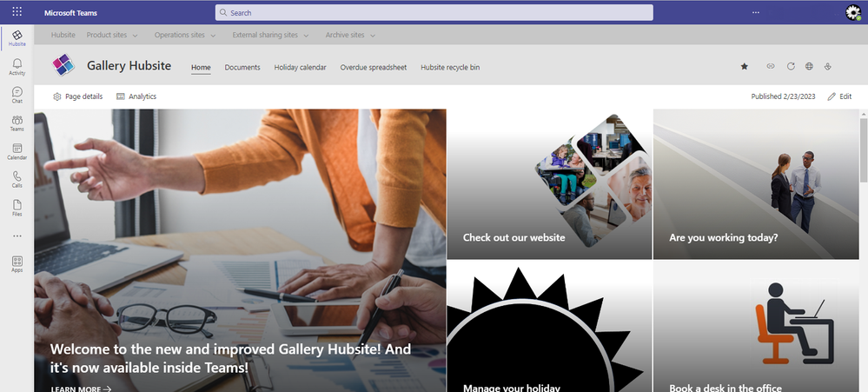Open Teams in the left sidebar
Screen dimensions: 868x392
pyautogui.click(x=17, y=123)
